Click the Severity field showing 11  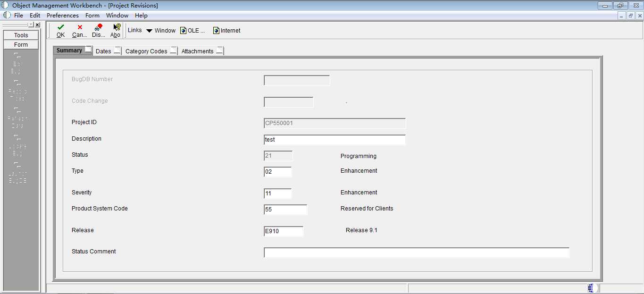[277, 193]
